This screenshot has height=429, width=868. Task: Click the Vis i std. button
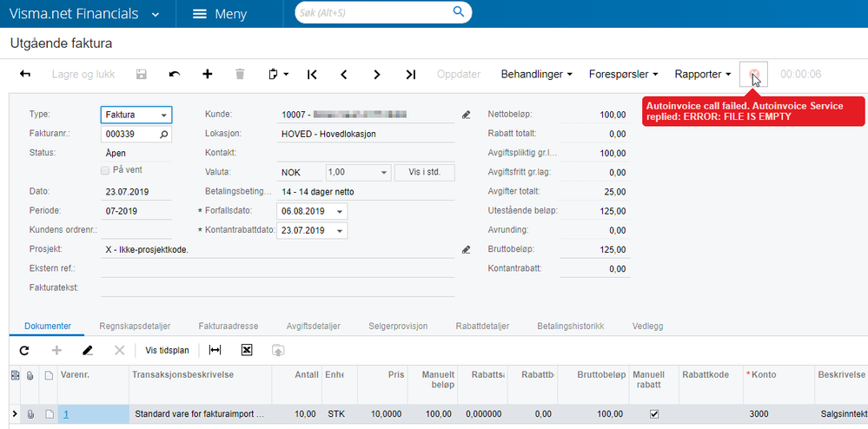tap(425, 173)
